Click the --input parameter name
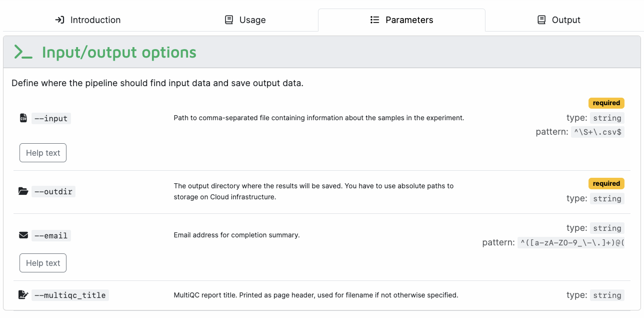Screen dimensions: 644x318 click(51, 119)
